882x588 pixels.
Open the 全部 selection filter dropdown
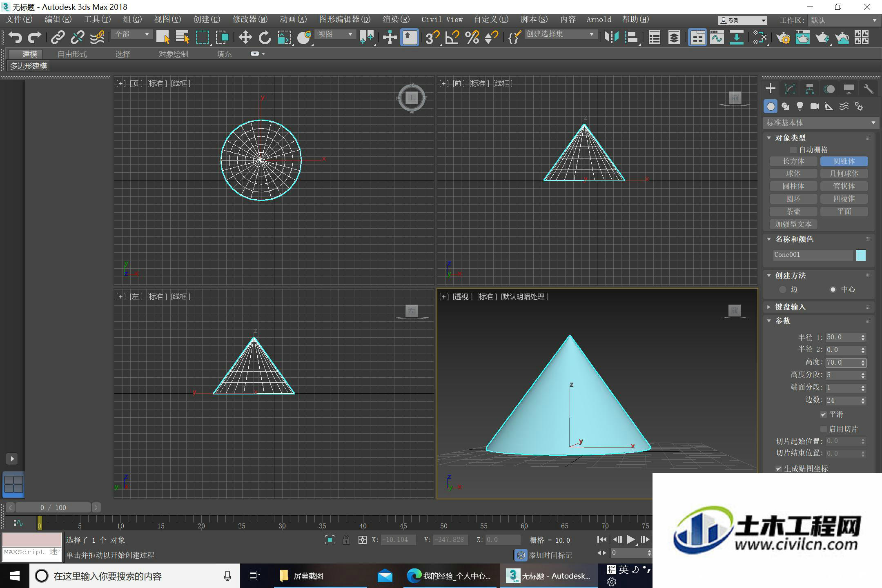point(131,34)
